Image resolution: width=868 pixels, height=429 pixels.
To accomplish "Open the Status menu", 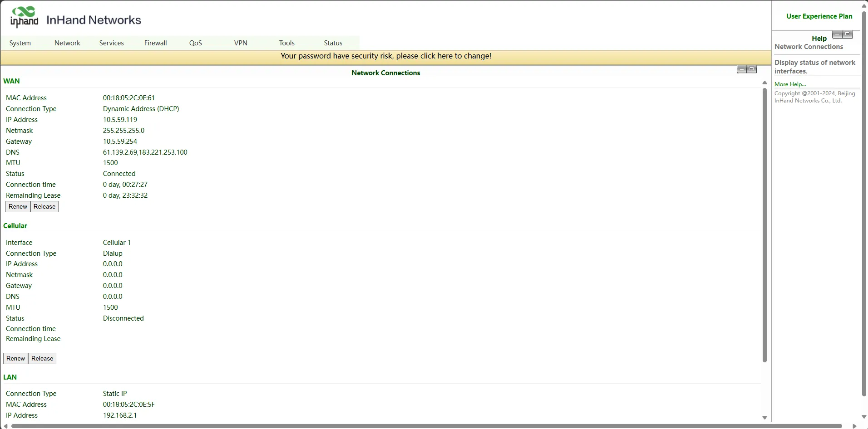I will pos(333,43).
